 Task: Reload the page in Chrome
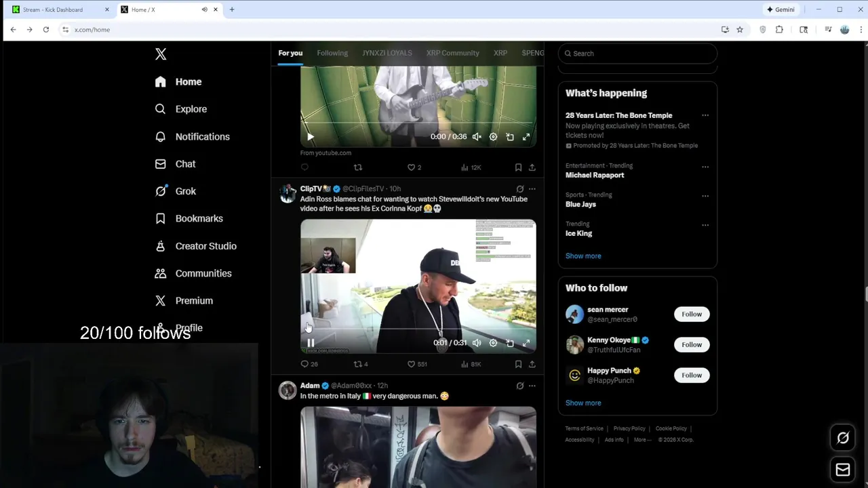45,30
